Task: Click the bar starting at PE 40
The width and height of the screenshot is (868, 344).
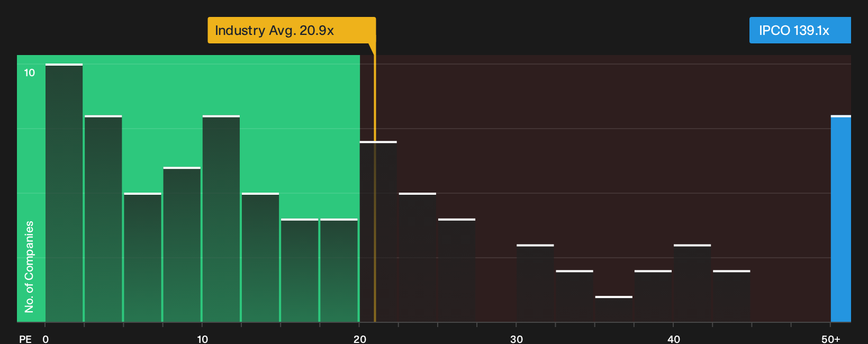Action: click(x=692, y=283)
